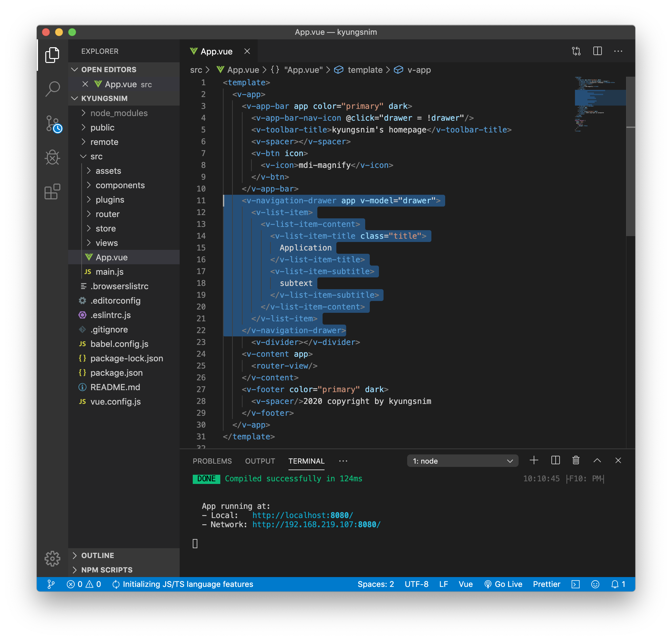Open the Run and Debug view

pyautogui.click(x=52, y=157)
